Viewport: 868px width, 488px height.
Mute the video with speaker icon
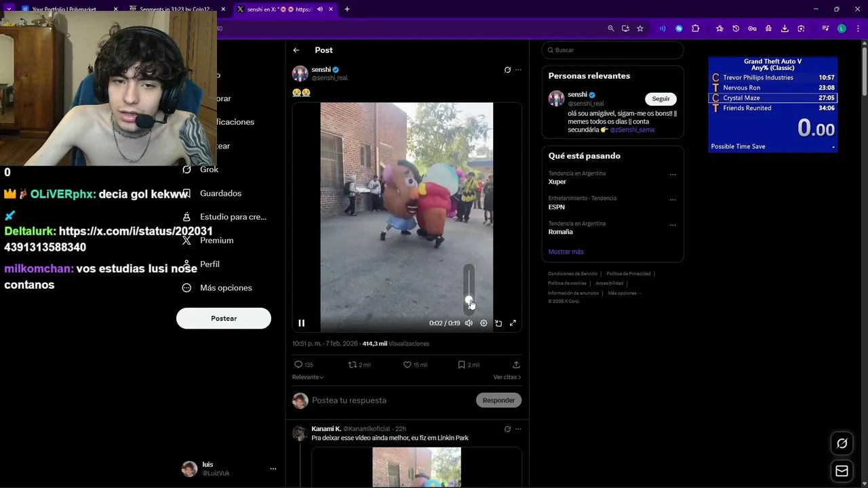click(469, 323)
